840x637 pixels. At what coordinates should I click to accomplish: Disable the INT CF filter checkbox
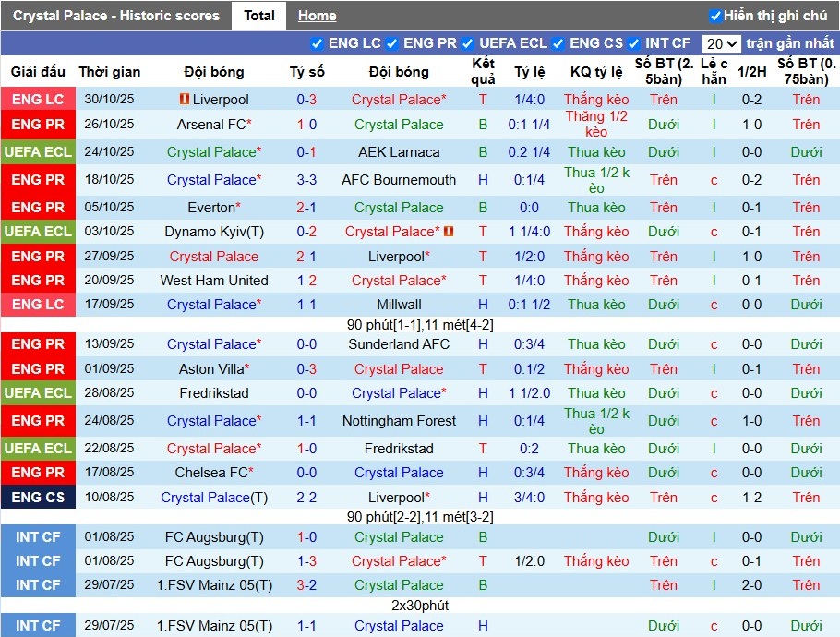634,43
